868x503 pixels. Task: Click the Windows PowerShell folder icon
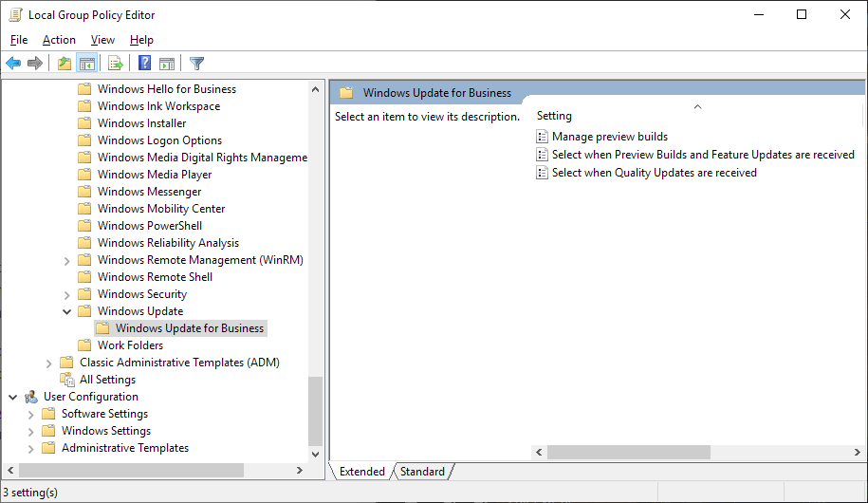pos(84,226)
